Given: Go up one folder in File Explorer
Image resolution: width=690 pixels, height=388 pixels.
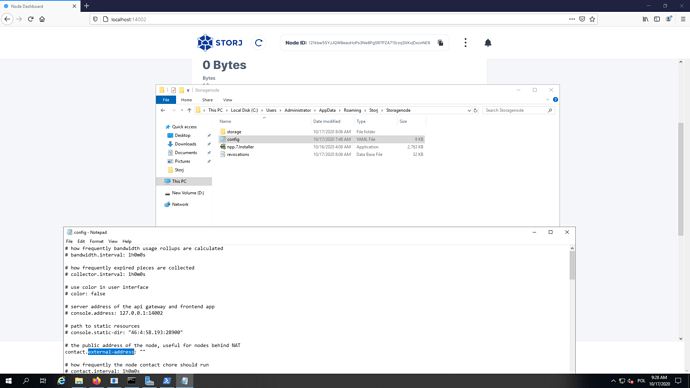Looking at the screenshot, I should pyautogui.click(x=189, y=110).
